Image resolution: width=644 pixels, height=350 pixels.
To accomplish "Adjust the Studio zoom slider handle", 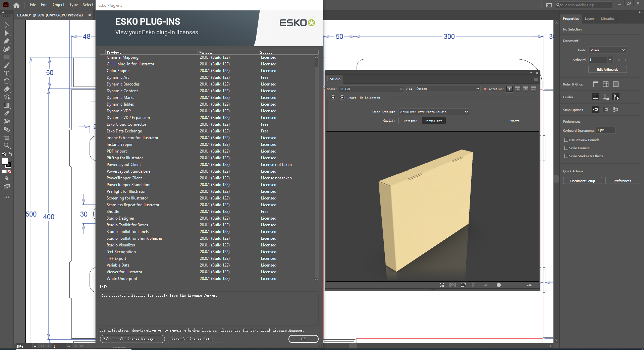I will coord(499,285).
